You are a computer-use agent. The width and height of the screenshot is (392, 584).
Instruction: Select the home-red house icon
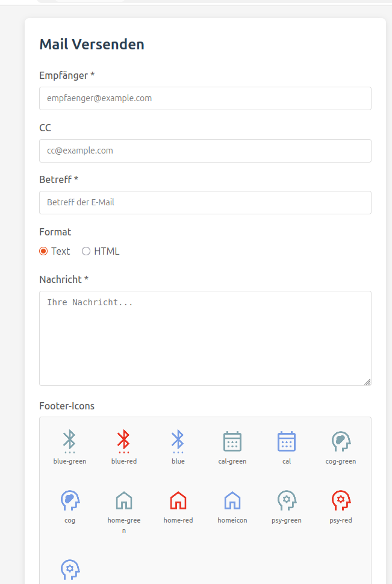click(178, 500)
